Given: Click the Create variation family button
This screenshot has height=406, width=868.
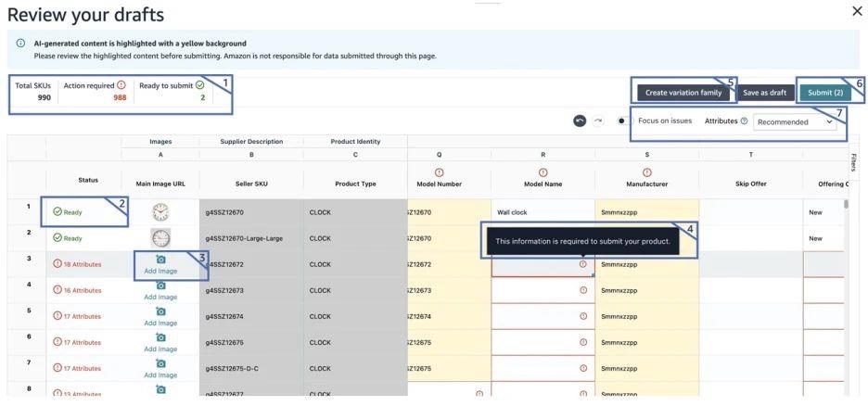Looking at the screenshot, I should point(683,93).
